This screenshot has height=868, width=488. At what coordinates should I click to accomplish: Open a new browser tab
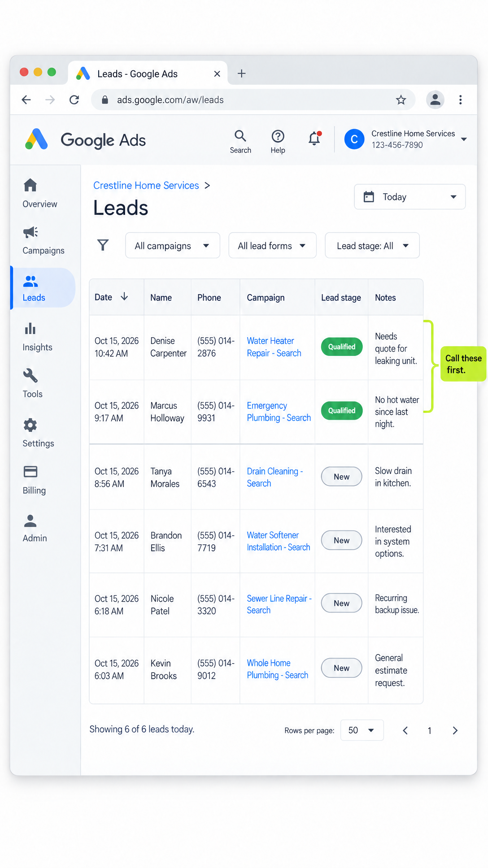click(241, 74)
